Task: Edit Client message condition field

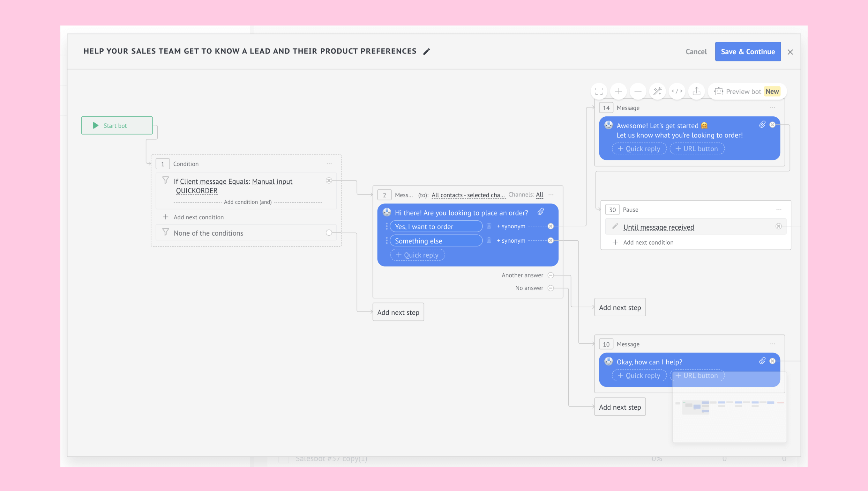Action: [x=203, y=181]
